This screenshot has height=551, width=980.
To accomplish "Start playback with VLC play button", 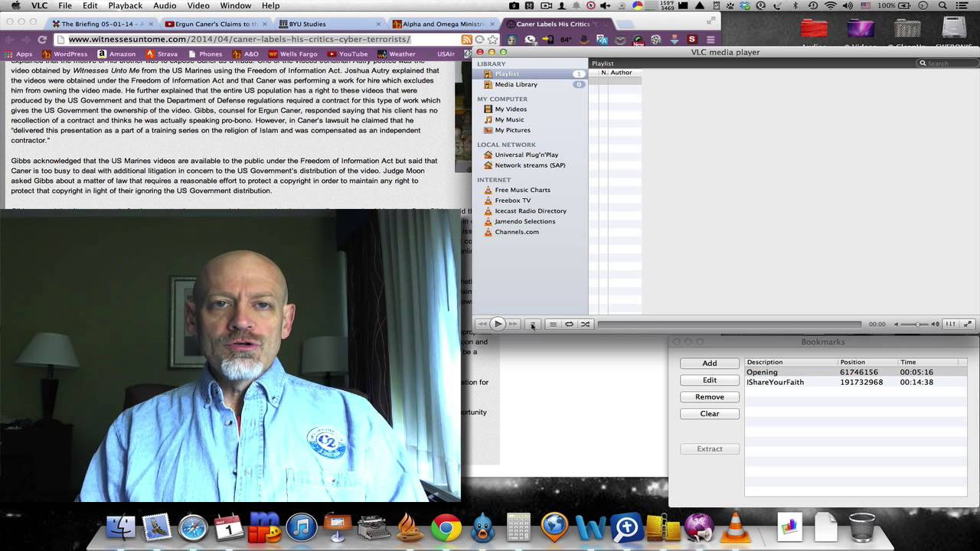I will pos(498,324).
